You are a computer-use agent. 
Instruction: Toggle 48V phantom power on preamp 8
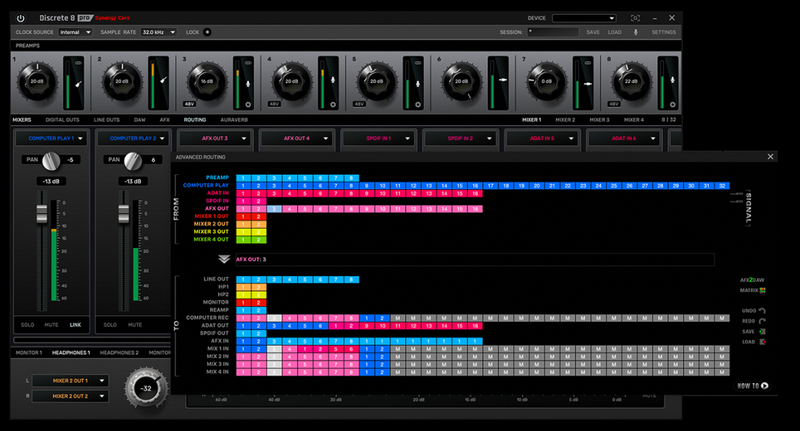click(x=614, y=104)
